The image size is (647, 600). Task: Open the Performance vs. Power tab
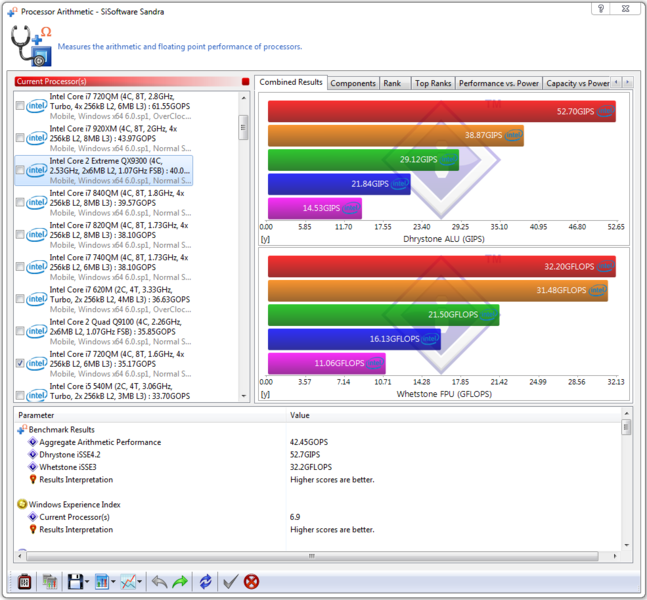(498, 83)
